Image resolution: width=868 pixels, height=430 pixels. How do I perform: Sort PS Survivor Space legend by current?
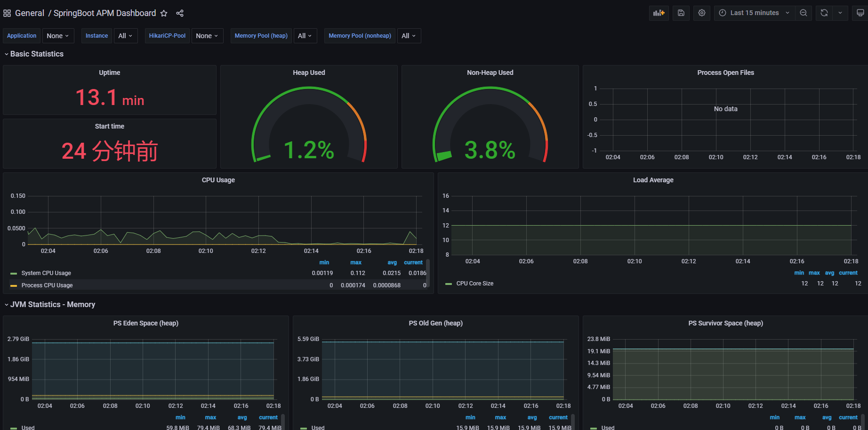click(848, 417)
